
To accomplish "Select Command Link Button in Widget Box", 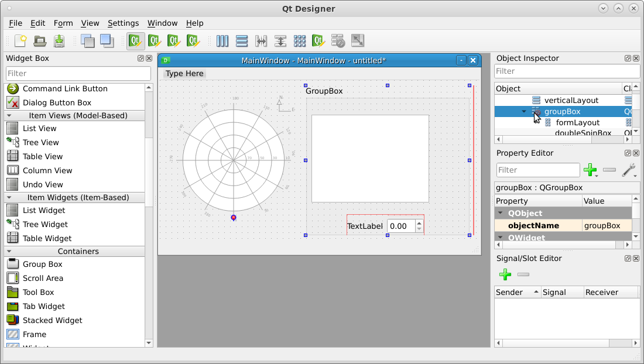I will [x=65, y=89].
